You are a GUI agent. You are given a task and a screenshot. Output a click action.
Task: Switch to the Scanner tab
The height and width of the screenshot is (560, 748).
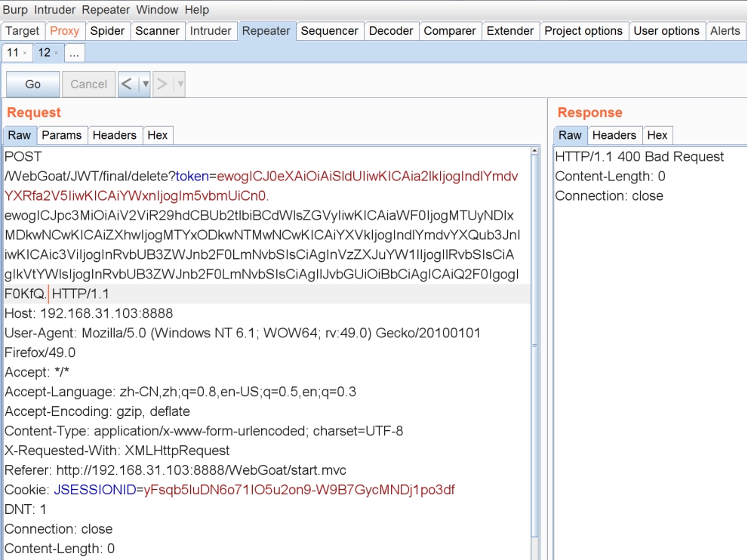[158, 31]
